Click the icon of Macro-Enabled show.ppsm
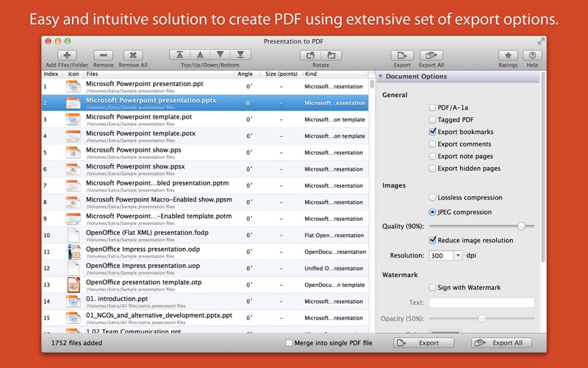588x368 pixels. point(73,202)
